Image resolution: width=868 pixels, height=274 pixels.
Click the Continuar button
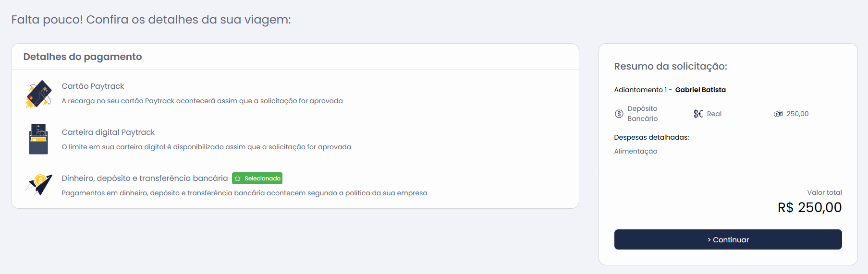click(x=728, y=239)
